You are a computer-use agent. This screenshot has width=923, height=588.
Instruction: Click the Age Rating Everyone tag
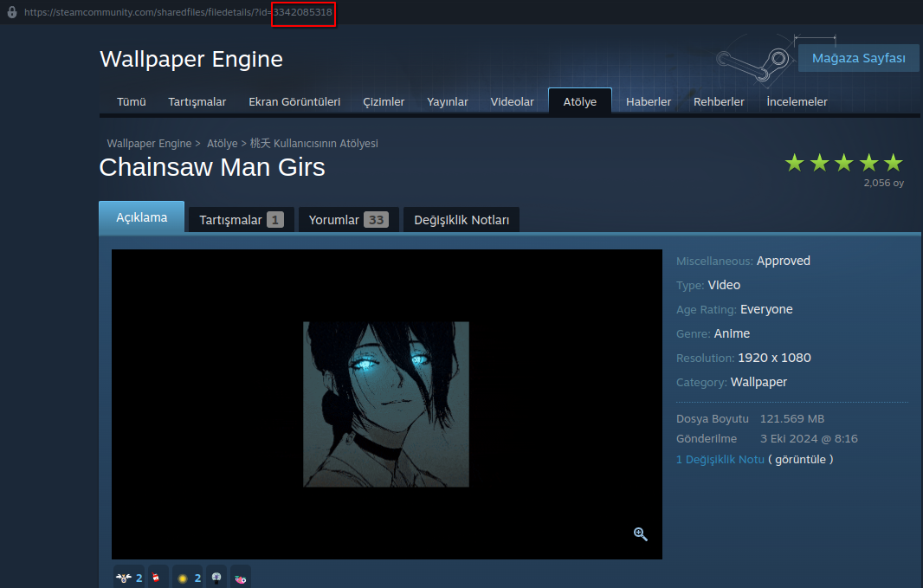[766, 310]
